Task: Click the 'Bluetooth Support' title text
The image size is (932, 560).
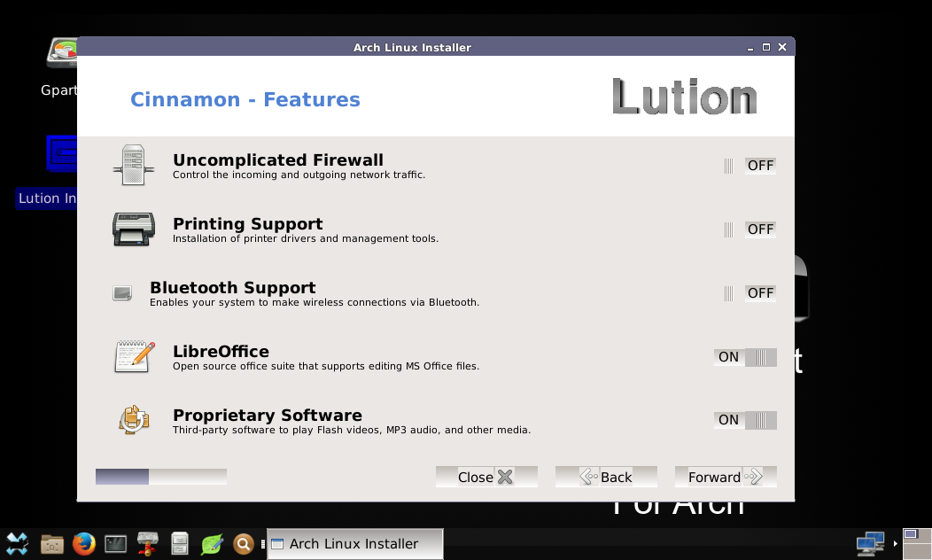Action: pos(232,287)
